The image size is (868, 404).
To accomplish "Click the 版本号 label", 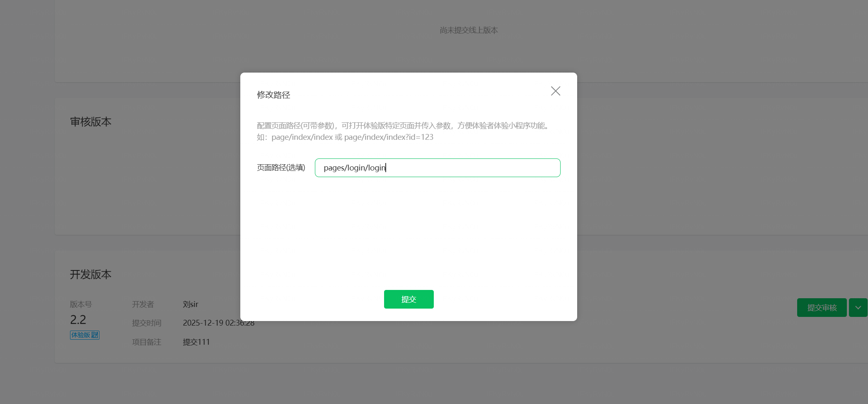I will [81, 304].
